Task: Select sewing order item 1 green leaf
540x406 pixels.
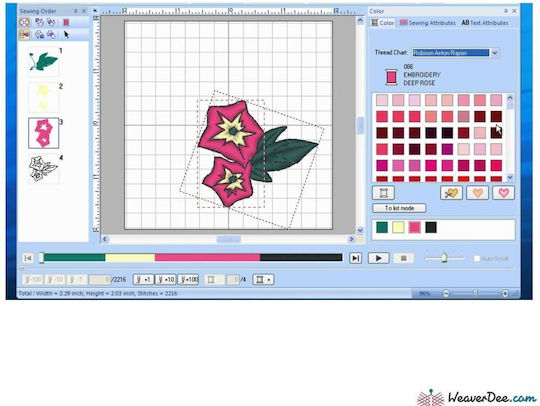Action: (x=44, y=61)
